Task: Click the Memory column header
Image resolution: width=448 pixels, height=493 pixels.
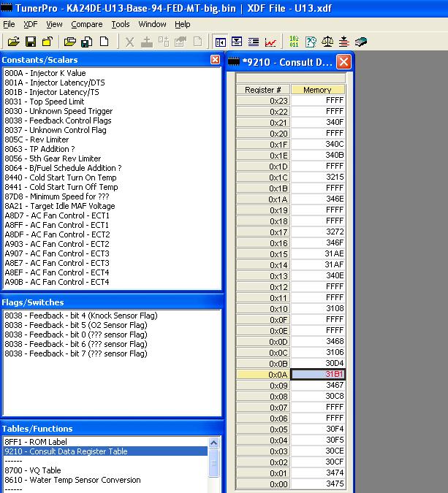Action: pyautogui.click(x=318, y=90)
